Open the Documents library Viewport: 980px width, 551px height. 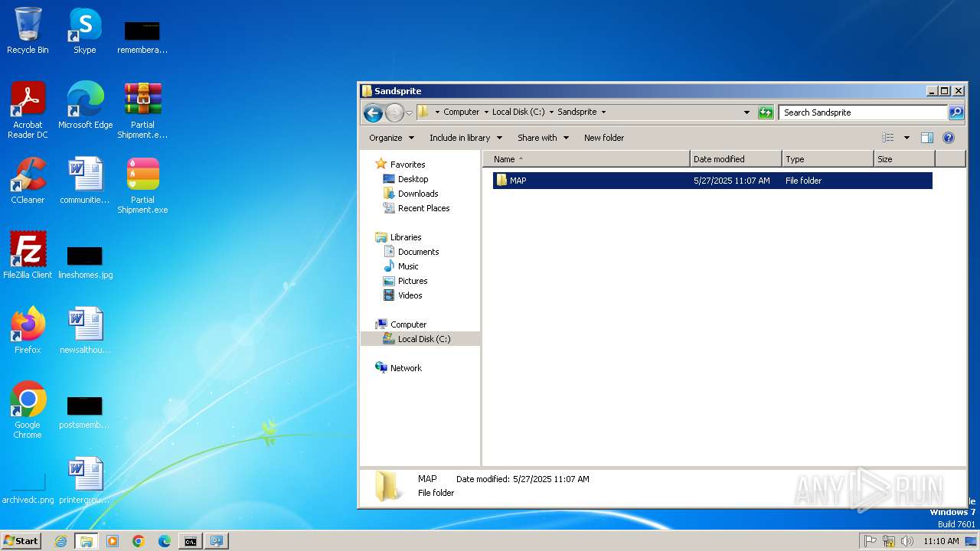(418, 252)
